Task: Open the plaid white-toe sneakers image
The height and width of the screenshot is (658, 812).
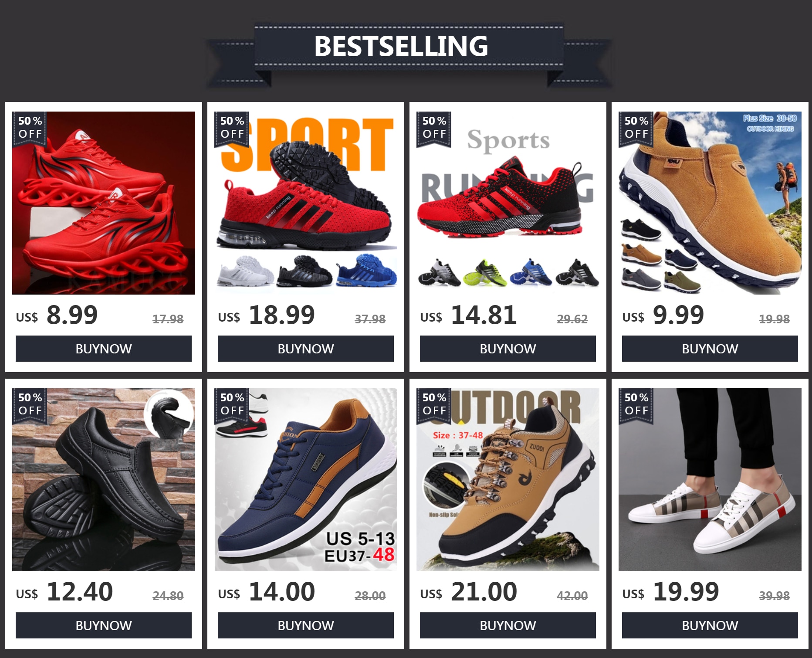Action: click(710, 480)
